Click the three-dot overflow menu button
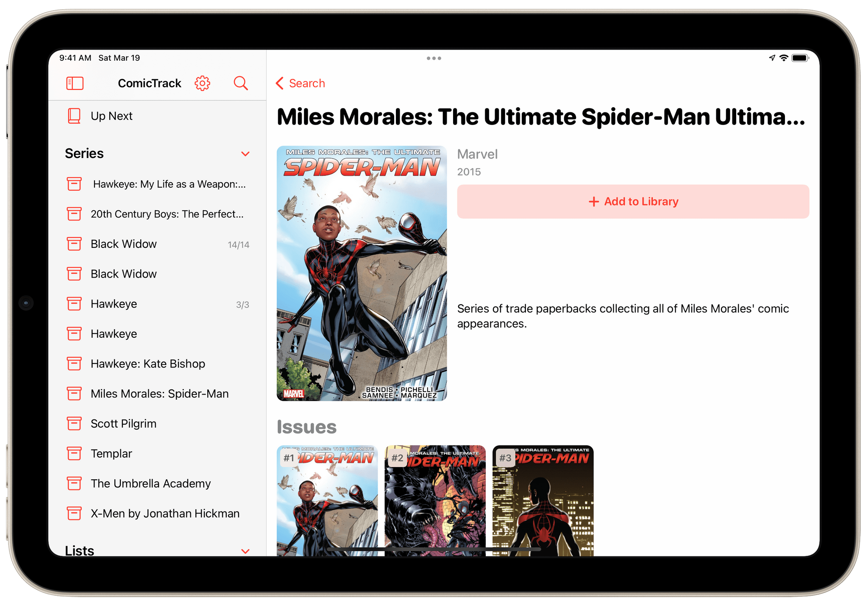This screenshot has height=606, width=868. (434, 58)
